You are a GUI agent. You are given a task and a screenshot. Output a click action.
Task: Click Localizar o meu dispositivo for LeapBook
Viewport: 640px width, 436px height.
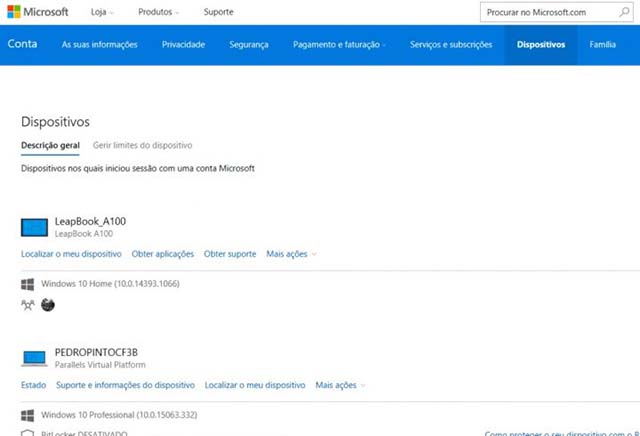[x=71, y=254]
